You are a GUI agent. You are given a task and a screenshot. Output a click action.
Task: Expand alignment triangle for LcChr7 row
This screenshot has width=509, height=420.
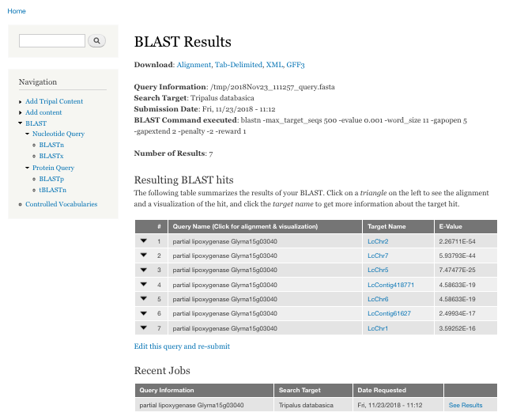point(144,255)
